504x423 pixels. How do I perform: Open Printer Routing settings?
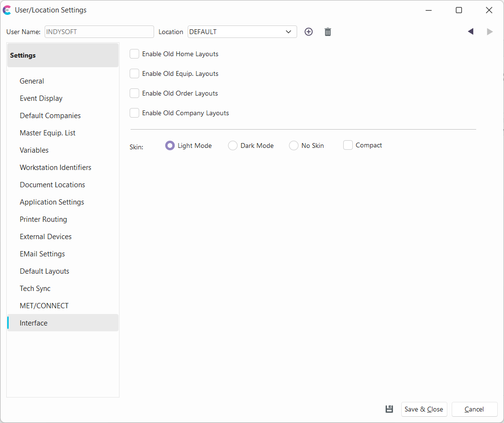[x=43, y=219]
